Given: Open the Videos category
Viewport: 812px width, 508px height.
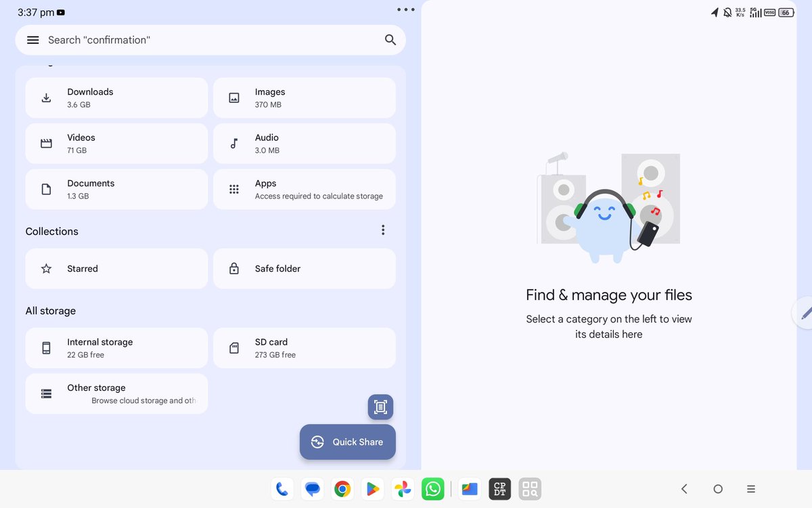Looking at the screenshot, I should point(116,144).
